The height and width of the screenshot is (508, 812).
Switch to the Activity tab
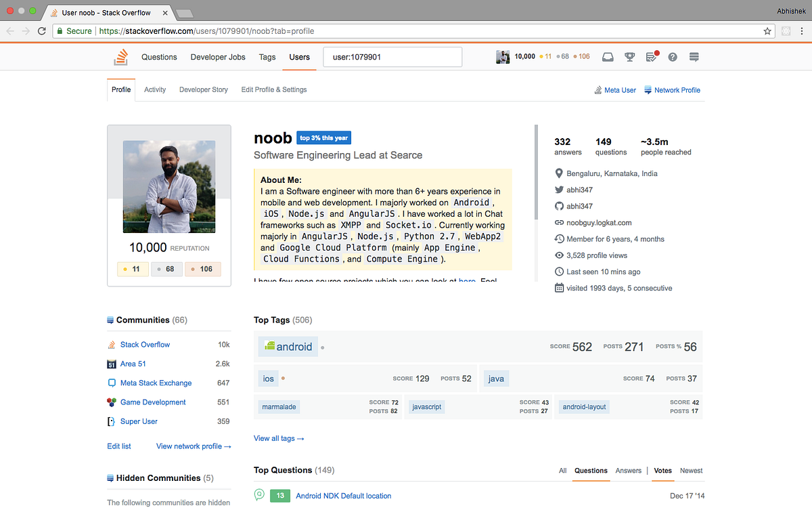(x=154, y=89)
